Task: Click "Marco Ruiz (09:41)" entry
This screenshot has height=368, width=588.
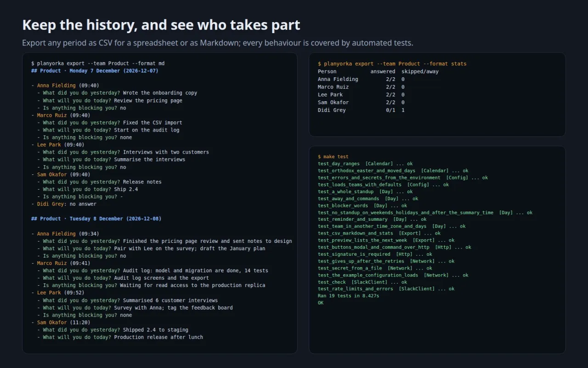Action: point(64,263)
